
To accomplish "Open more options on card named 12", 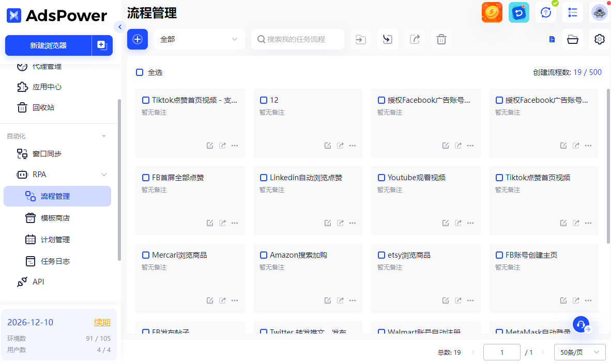I will pos(353,146).
